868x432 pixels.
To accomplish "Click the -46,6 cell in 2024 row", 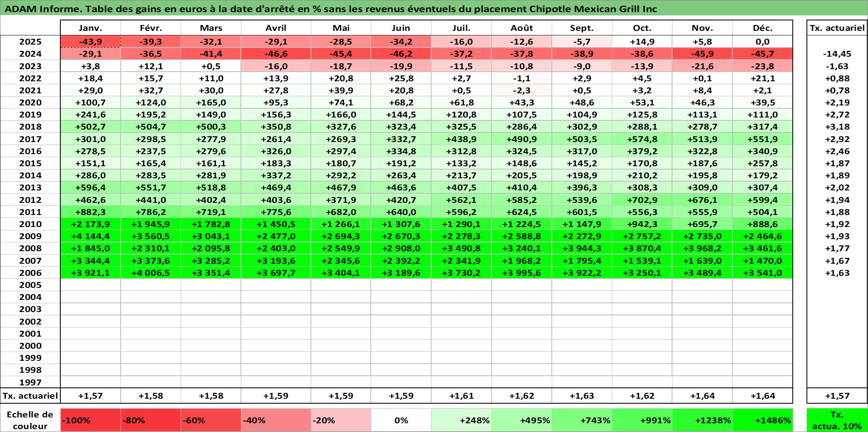I will 276,54.
